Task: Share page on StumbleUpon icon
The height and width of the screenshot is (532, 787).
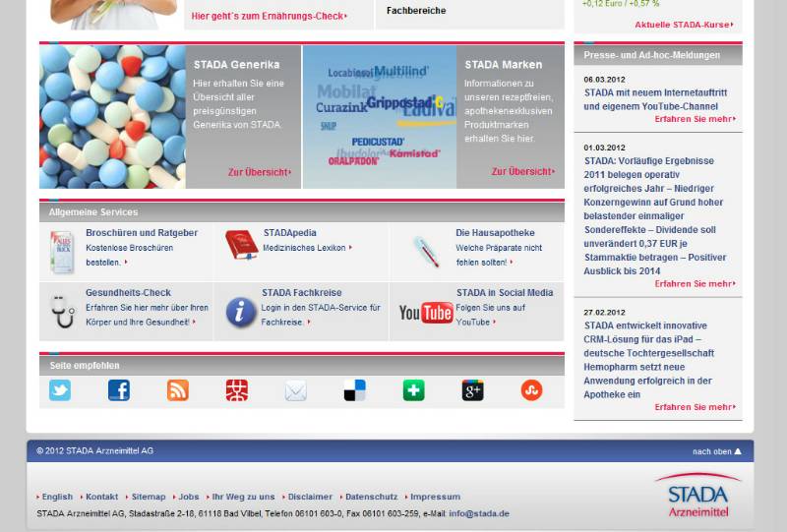Action: pyautogui.click(x=531, y=390)
